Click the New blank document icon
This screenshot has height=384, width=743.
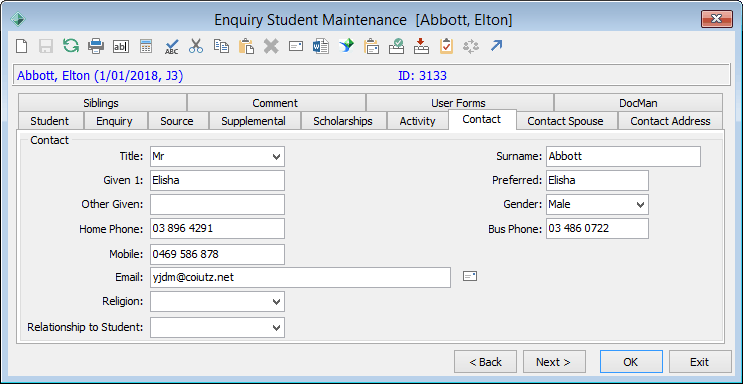[x=21, y=46]
